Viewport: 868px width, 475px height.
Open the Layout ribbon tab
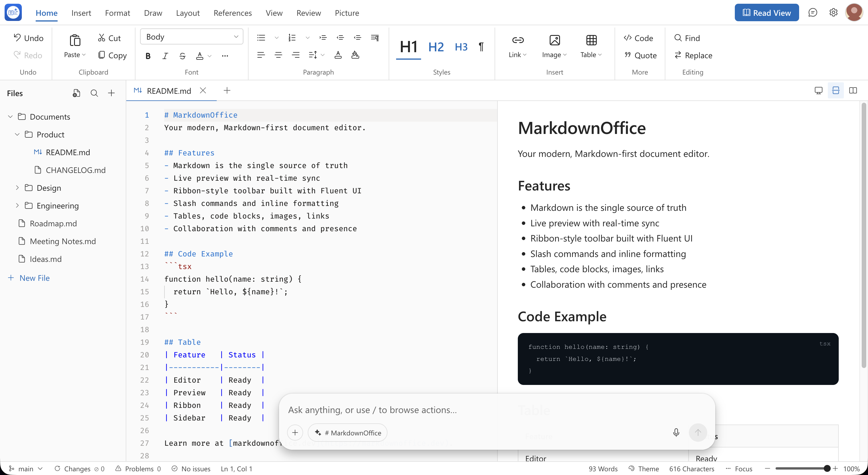[188, 13]
